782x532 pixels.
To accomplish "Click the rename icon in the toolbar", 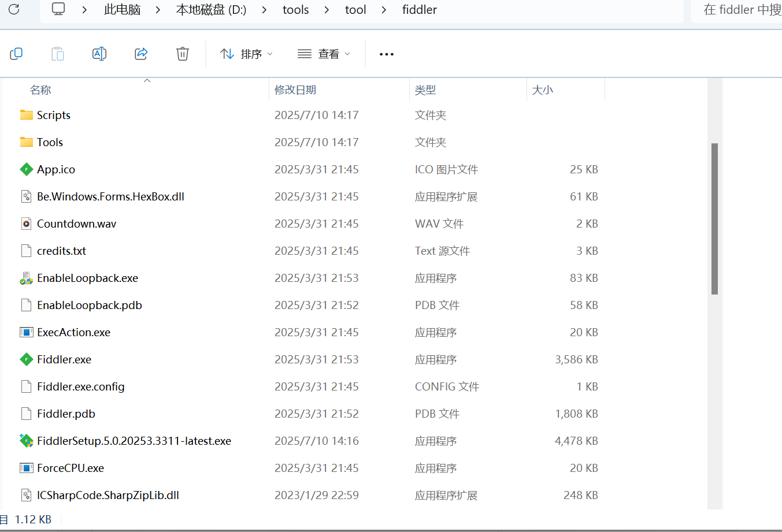I will coord(99,54).
